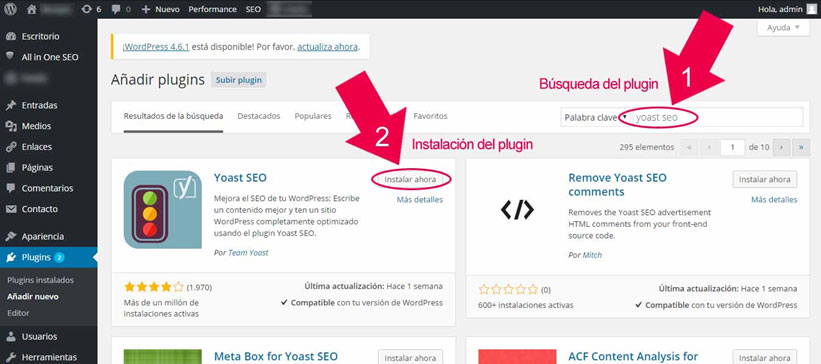Install the Yoast SEO plugin now

tap(410, 179)
